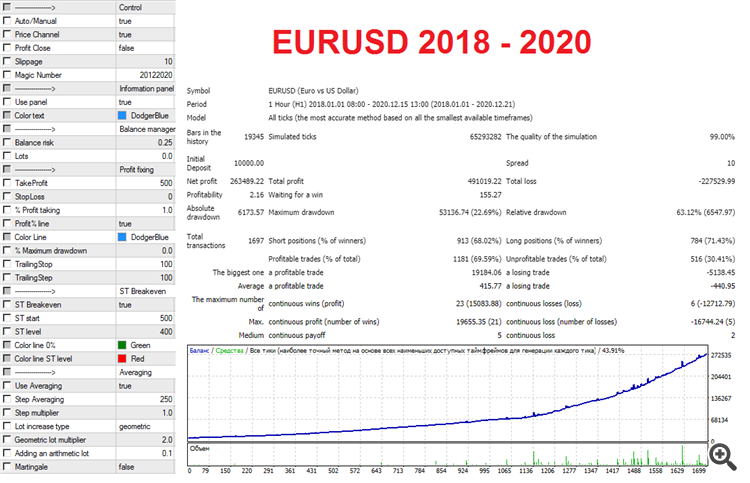The image size is (750, 483).
Task: Pick the DodgerBlue swatch for Color Line
Action: (x=122, y=237)
